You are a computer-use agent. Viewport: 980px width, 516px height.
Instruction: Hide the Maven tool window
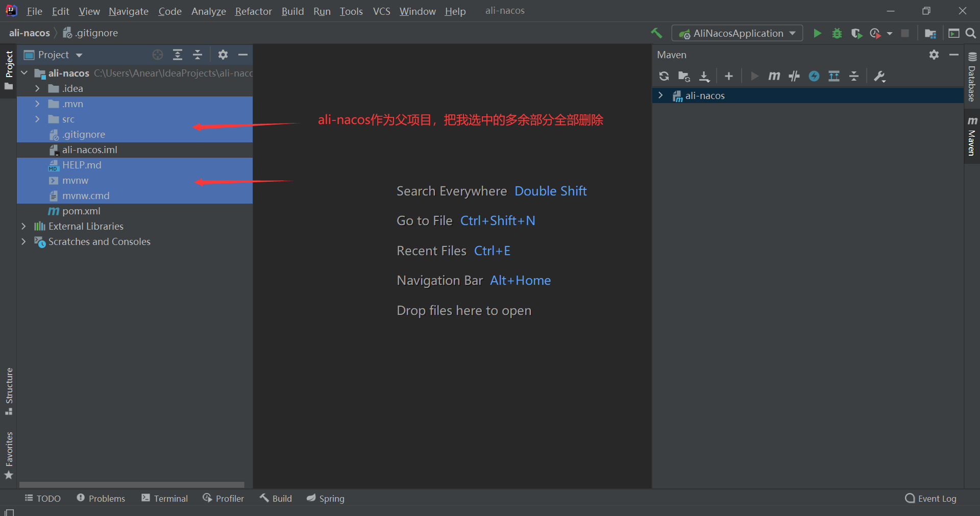coord(954,55)
